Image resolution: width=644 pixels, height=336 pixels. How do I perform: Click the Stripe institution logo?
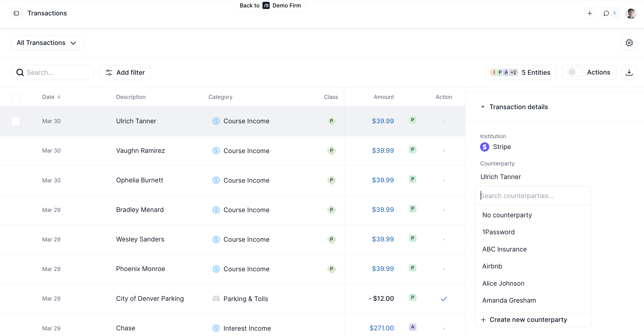(x=484, y=147)
